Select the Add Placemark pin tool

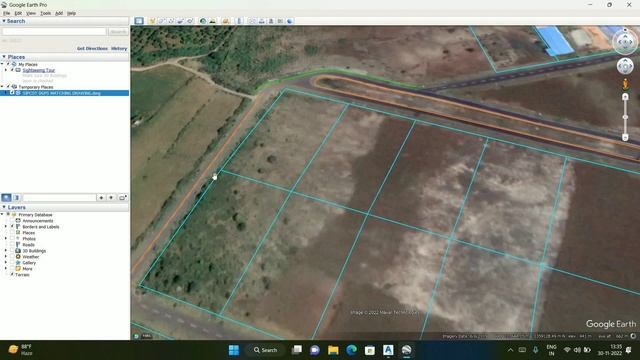(x=152, y=21)
